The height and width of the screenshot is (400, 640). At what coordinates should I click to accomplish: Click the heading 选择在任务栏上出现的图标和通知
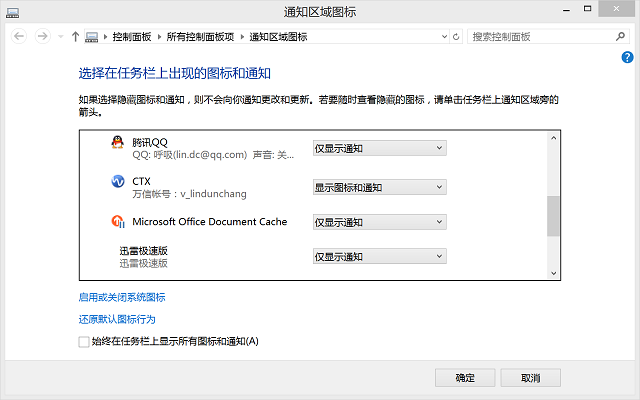175,73
